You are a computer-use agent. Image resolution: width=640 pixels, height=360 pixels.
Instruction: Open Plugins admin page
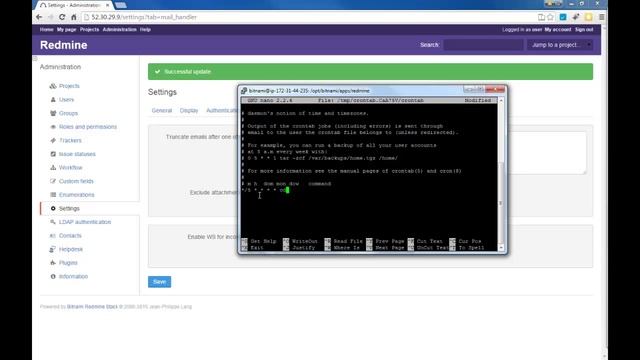68,263
